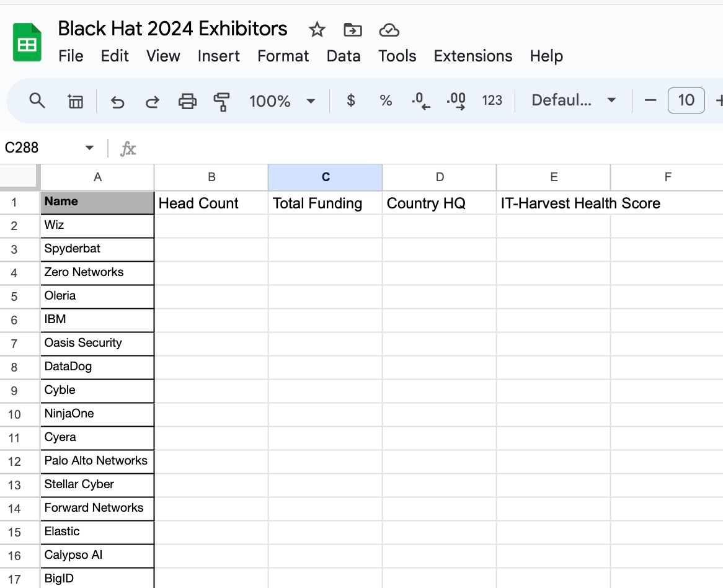Click Increase decimal places icon
The height and width of the screenshot is (588, 723).
pyautogui.click(x=456, y=100)
